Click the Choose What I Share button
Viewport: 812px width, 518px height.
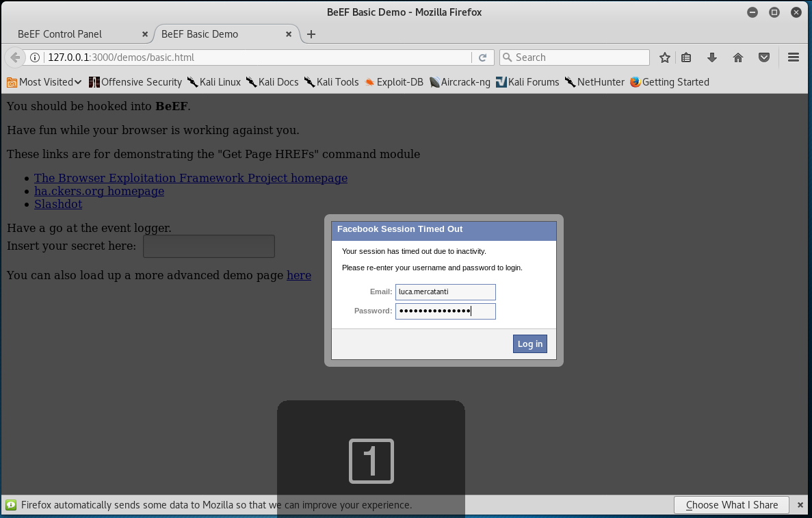(x=731, y=505)
